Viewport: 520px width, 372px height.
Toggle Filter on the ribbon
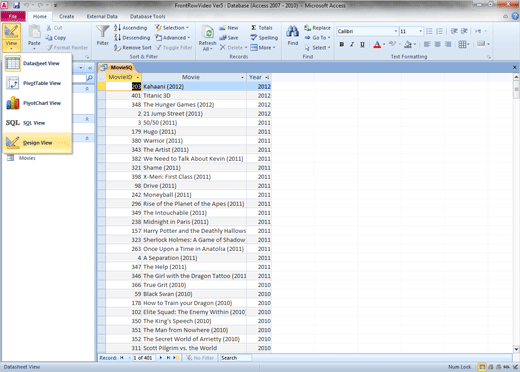[x=174, y=48]
